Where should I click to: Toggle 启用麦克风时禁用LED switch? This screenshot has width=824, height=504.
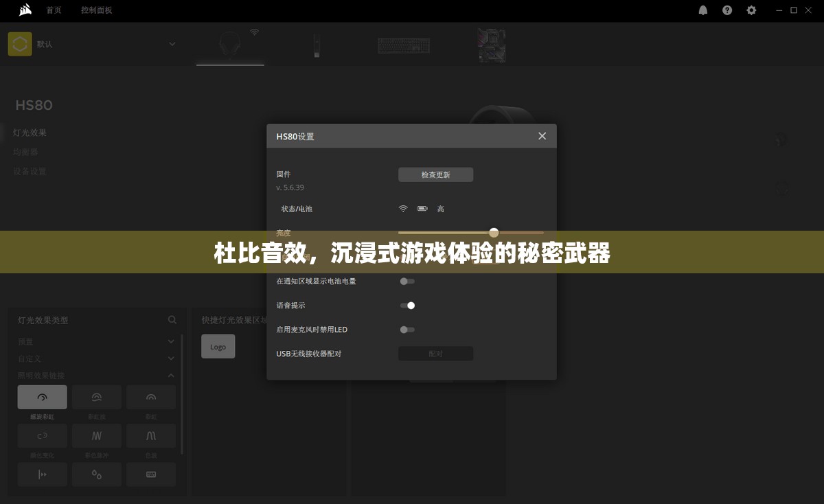tap(407, 330)
